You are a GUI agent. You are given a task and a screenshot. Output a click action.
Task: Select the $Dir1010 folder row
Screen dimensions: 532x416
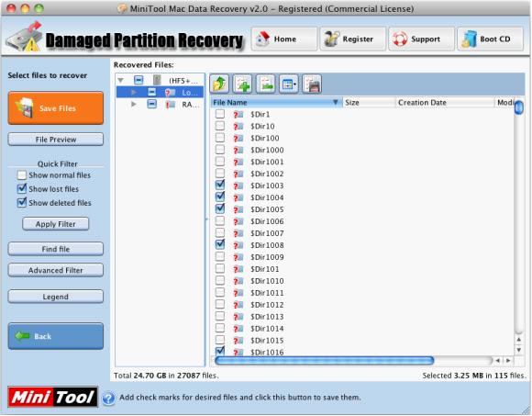(362, 281)
